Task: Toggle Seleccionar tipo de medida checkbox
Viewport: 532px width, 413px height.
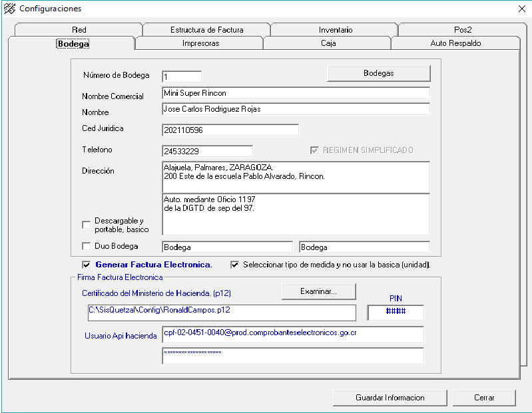Action: pos(234,264)
